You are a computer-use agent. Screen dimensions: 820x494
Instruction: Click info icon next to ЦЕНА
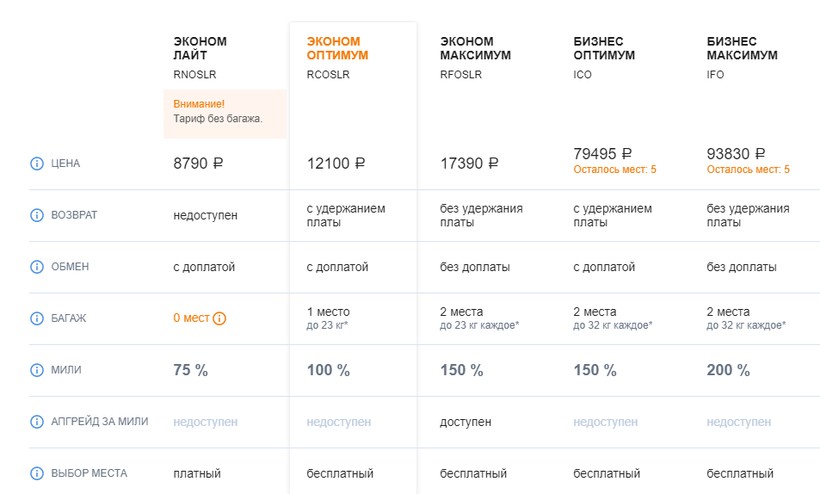click(37, 164)
